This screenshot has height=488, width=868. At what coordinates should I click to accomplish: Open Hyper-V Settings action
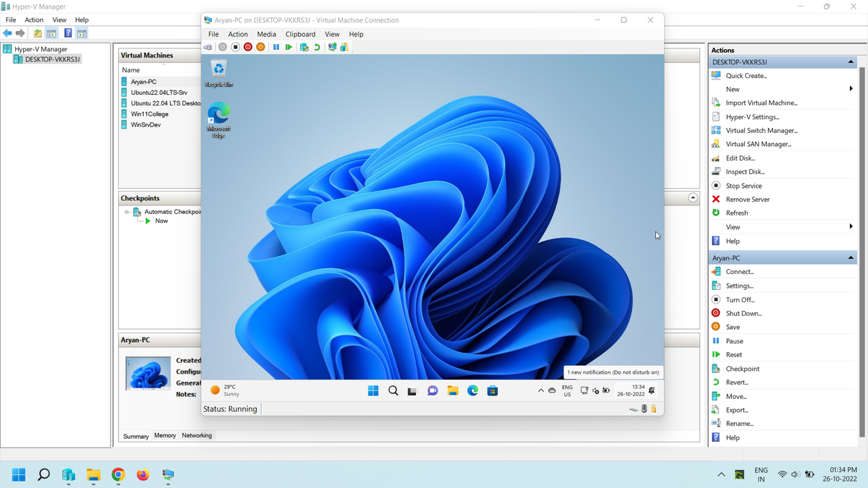753,116
